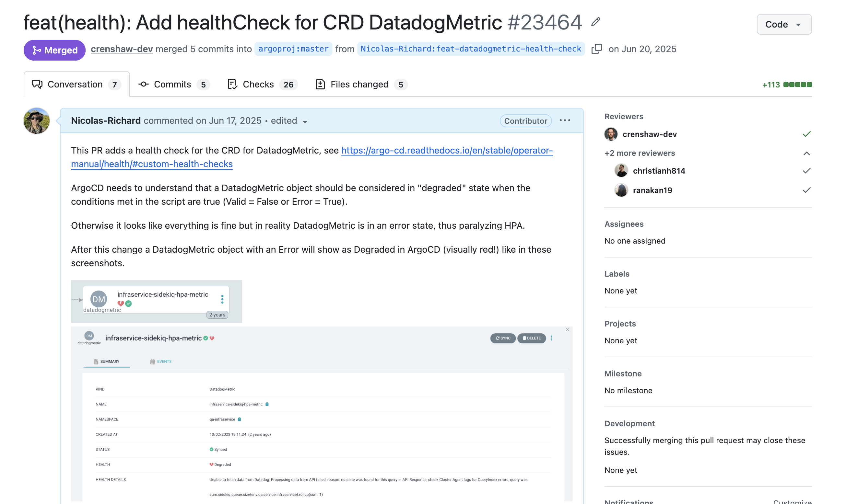Copy the qa-infraservice namespace clipboard icon
Screen dimensions: 846x504
[x=239, y=419]
